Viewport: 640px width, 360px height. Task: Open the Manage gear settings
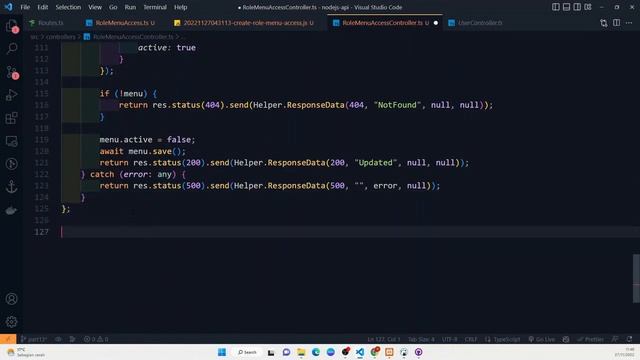11,322
